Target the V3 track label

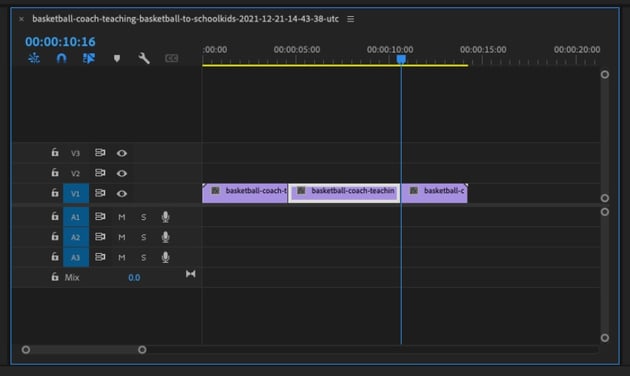76,153
